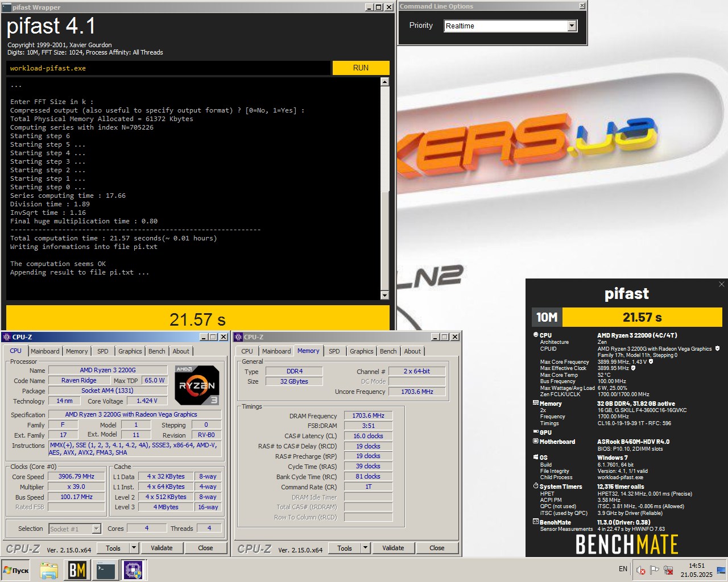
Task: Click the shield icon next to Max Core Frequency
Action: click(651, 361)
